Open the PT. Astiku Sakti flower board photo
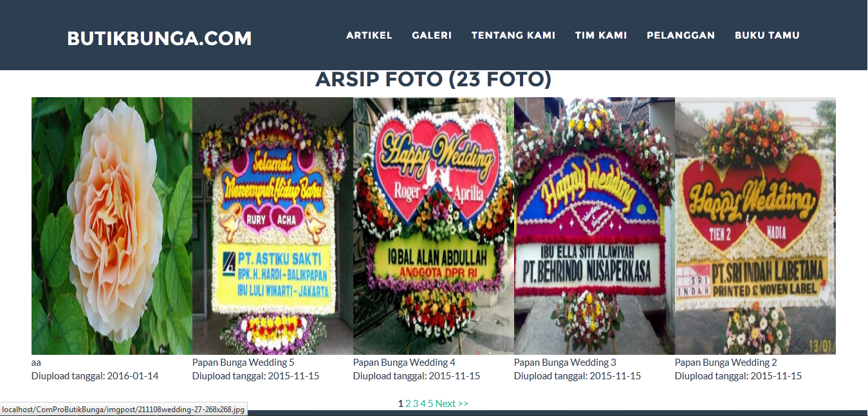The width and height of the screenshot is (868, 416). pyautogui.click(x=273, y=226)
